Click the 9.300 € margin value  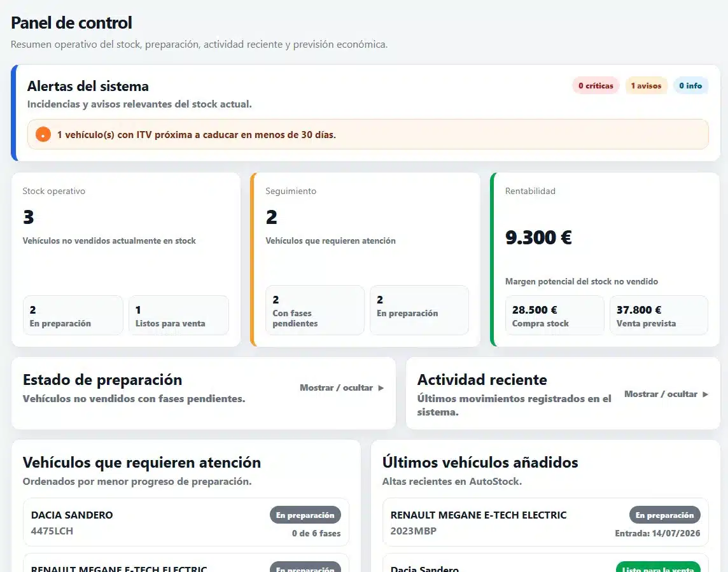(x=538, y=238)
